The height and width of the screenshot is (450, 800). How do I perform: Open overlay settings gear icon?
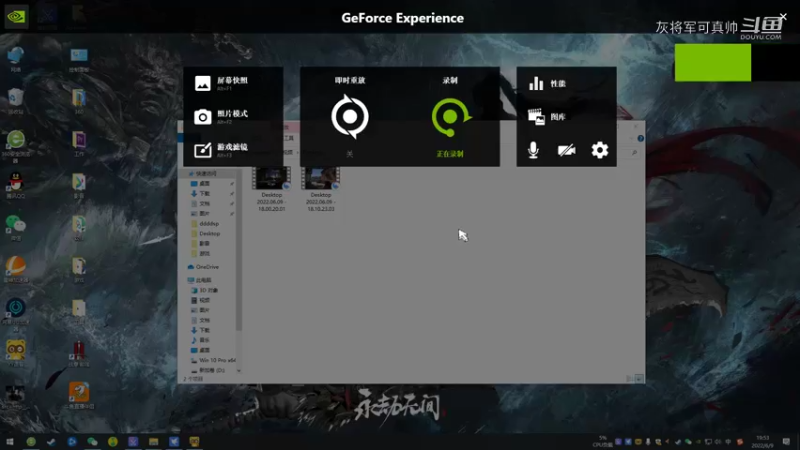click(599, 150)
